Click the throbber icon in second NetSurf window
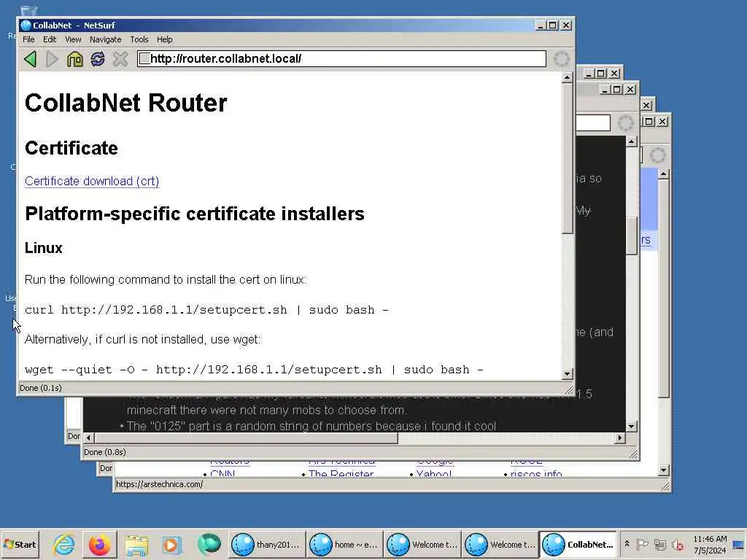 coord(625,123)
